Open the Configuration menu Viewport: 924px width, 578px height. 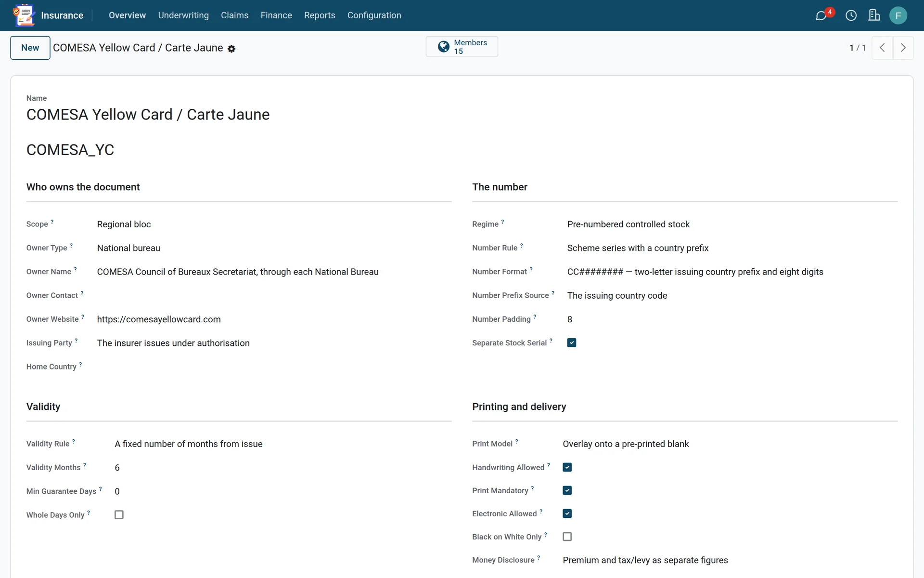pyautogui.click(x=374, y=15)
